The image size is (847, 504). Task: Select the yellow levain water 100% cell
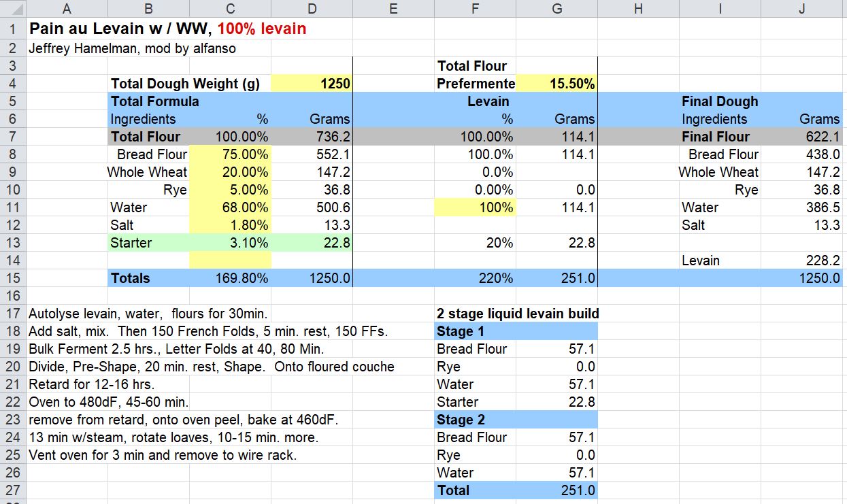pos(475,207)
